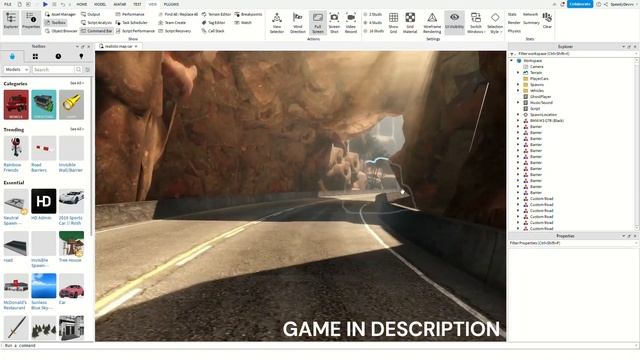
Task: Show the Output window
Action: [x=91, y=14]
